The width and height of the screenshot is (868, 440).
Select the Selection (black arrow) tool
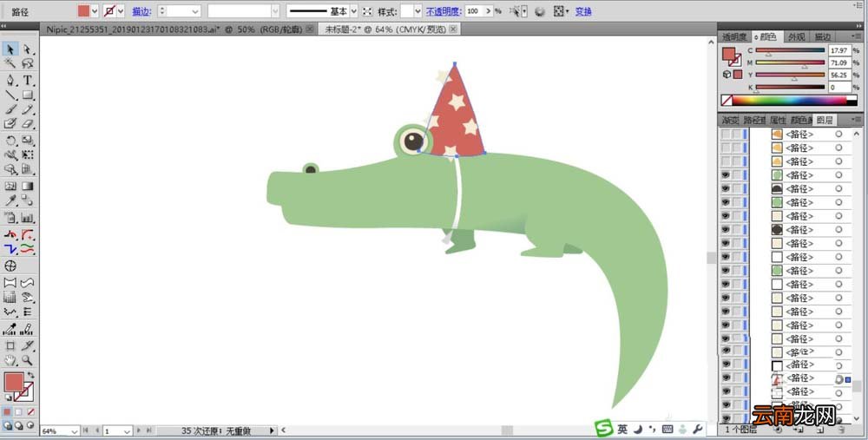10,49
